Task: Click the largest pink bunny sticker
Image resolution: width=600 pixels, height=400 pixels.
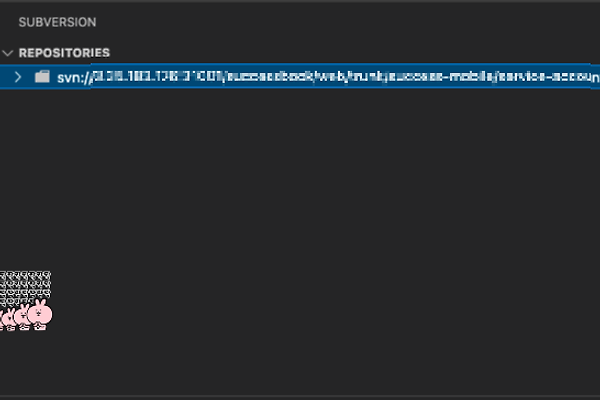Action: tap(40, 312)
